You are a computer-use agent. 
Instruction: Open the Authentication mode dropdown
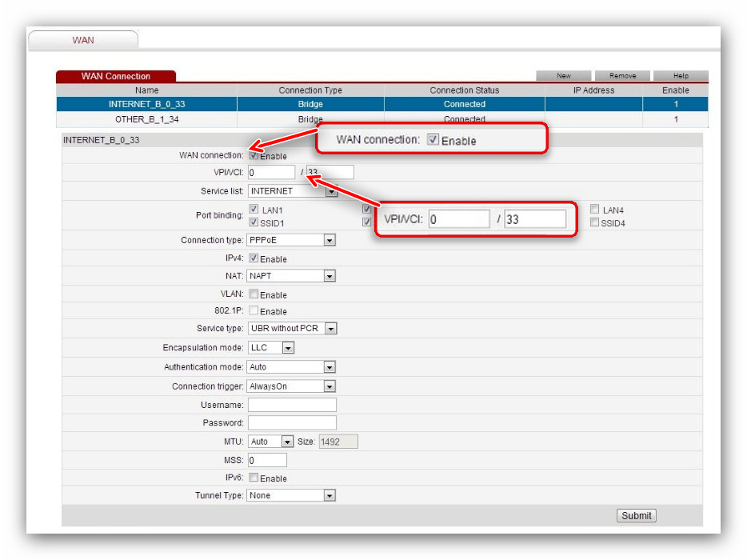point(291,367)
